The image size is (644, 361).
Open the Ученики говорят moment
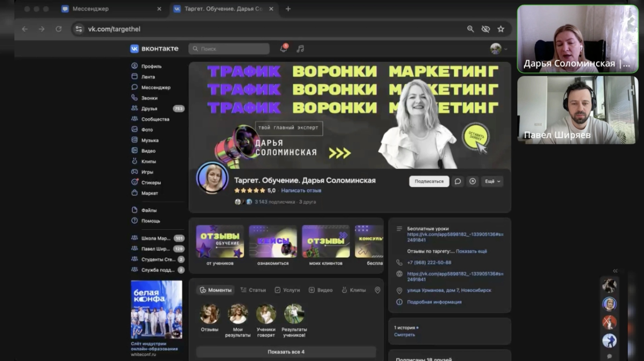266,320
